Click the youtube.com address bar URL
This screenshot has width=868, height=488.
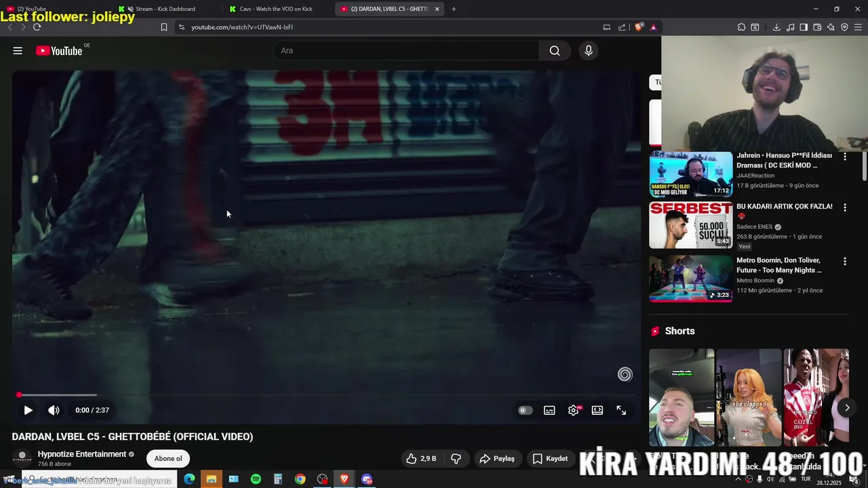pos(242,27)
